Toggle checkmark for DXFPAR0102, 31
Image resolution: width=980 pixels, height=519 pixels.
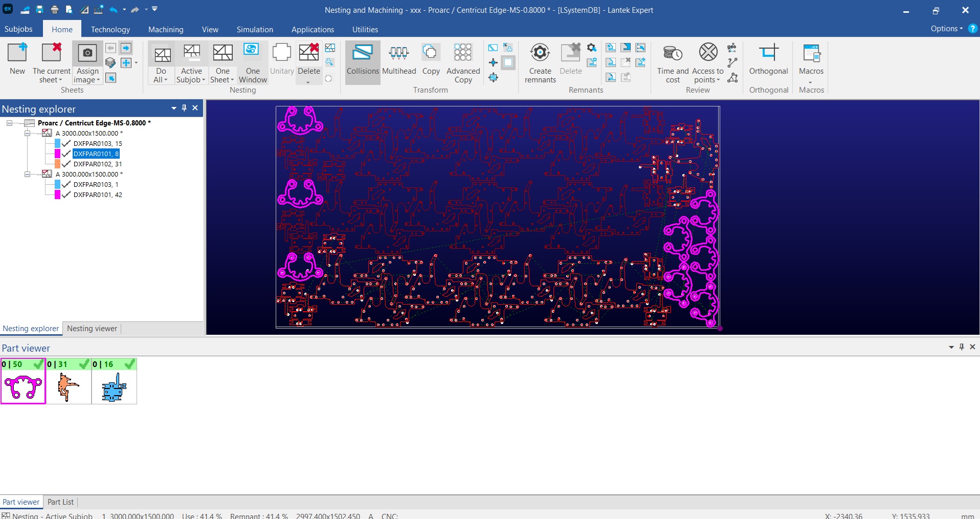point(66,164)
